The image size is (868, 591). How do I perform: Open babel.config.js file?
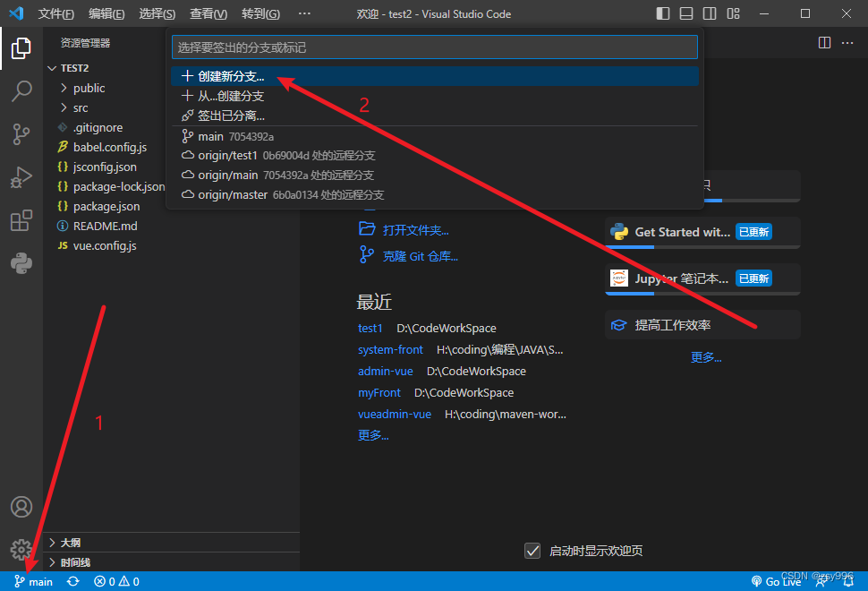pos(109,148)
